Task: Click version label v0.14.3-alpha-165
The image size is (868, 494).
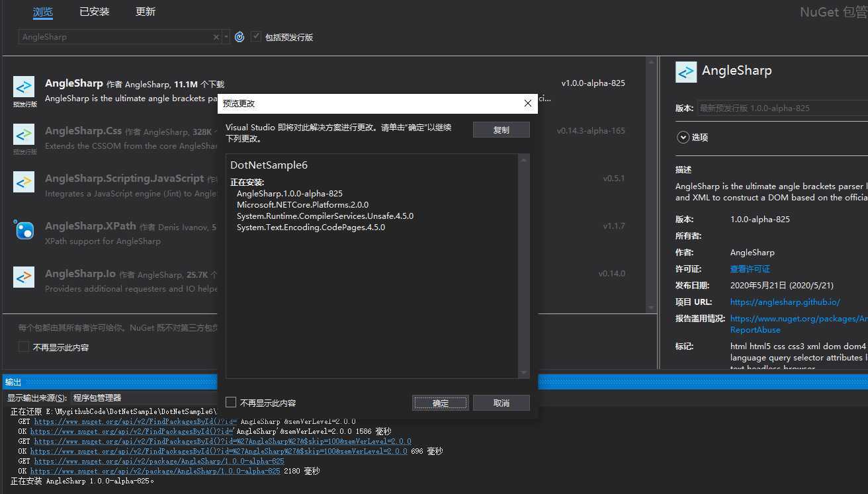Action: coord(591,131)
